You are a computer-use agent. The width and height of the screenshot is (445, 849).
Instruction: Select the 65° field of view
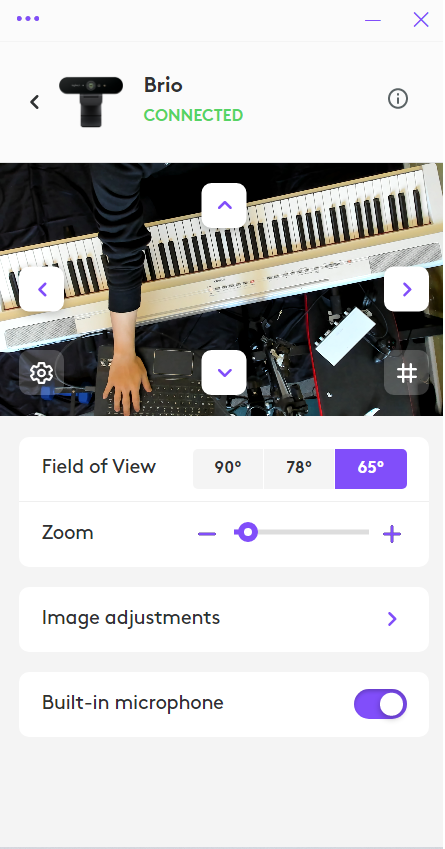371,468
